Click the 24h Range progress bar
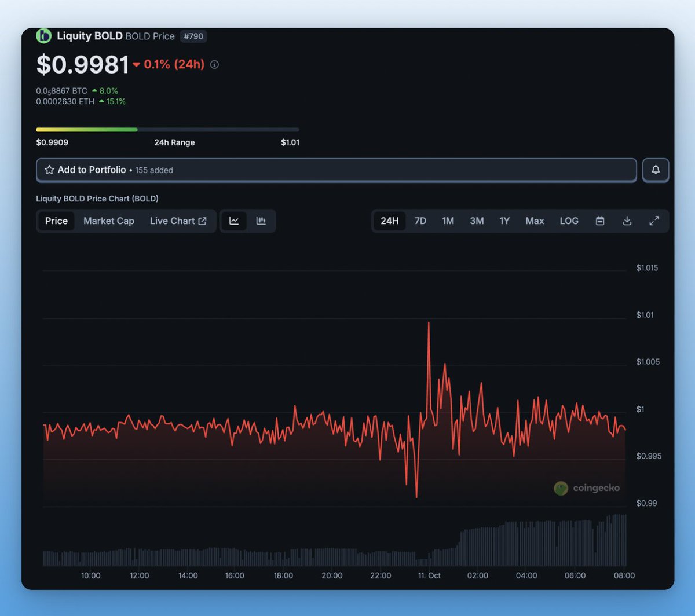Viewport: 695px width, 616px height. [167, 130]
